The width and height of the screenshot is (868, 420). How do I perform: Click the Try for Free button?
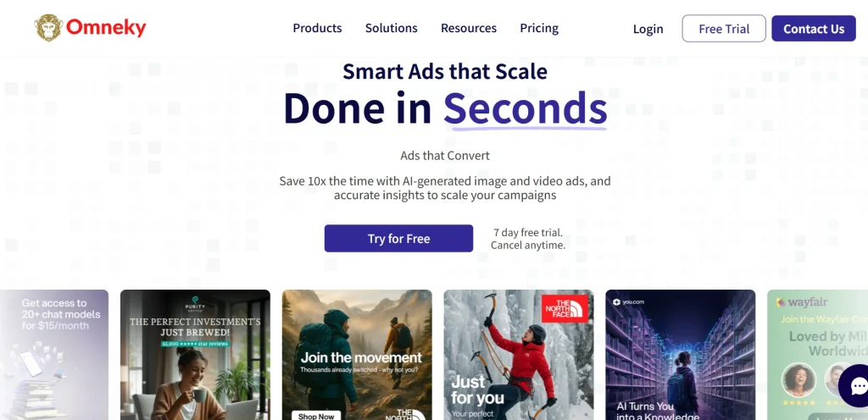pyautogui.click(x=398, y=238)
